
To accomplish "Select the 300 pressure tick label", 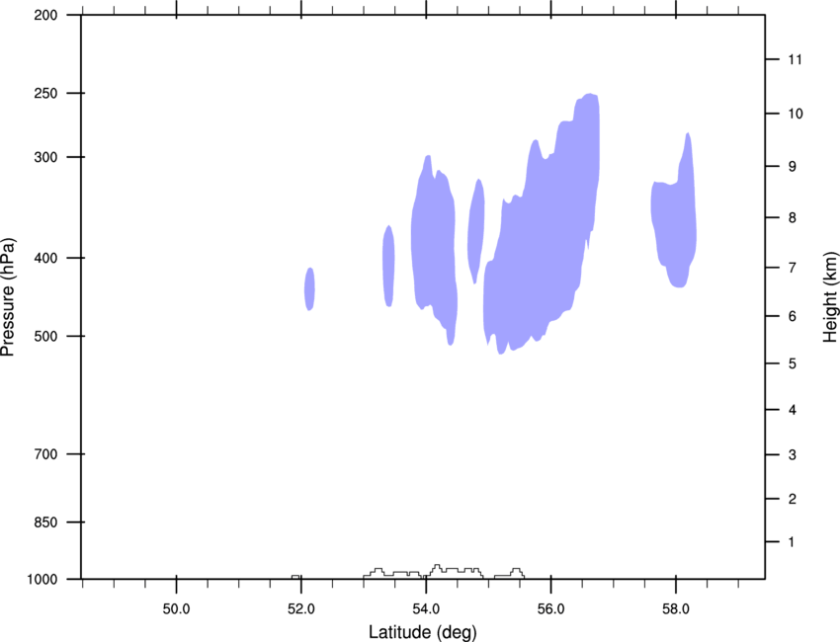I will [x=45, y=157].
